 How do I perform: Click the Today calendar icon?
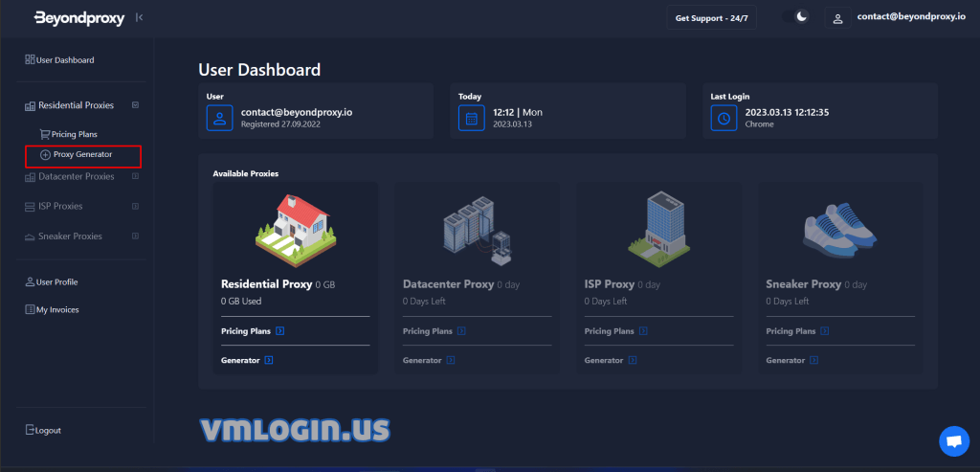[471, 118]
